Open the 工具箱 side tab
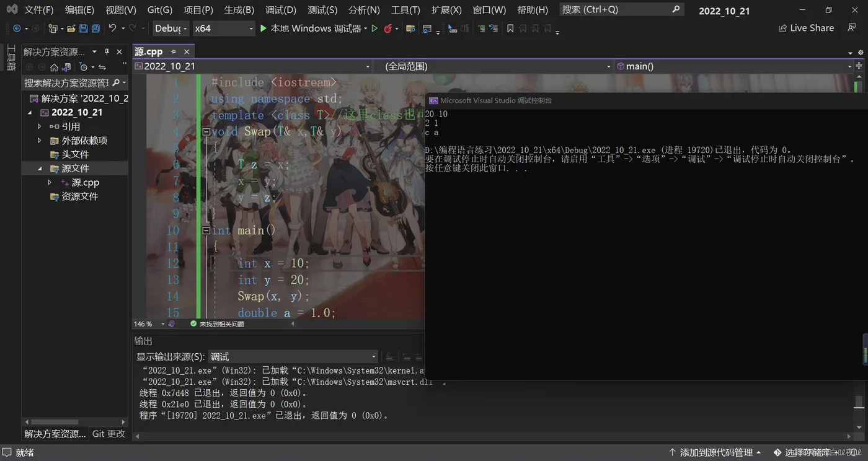 [11, 58]
